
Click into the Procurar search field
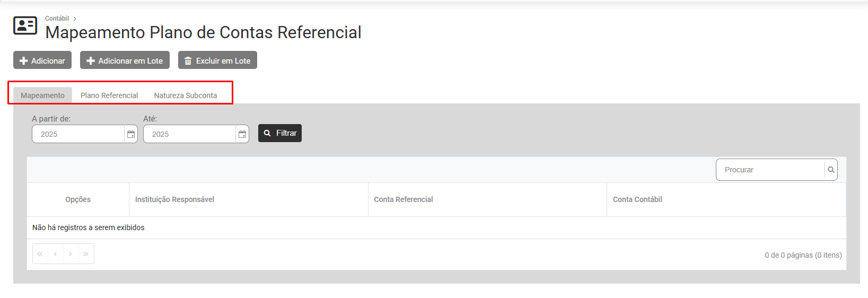[770, 170]
